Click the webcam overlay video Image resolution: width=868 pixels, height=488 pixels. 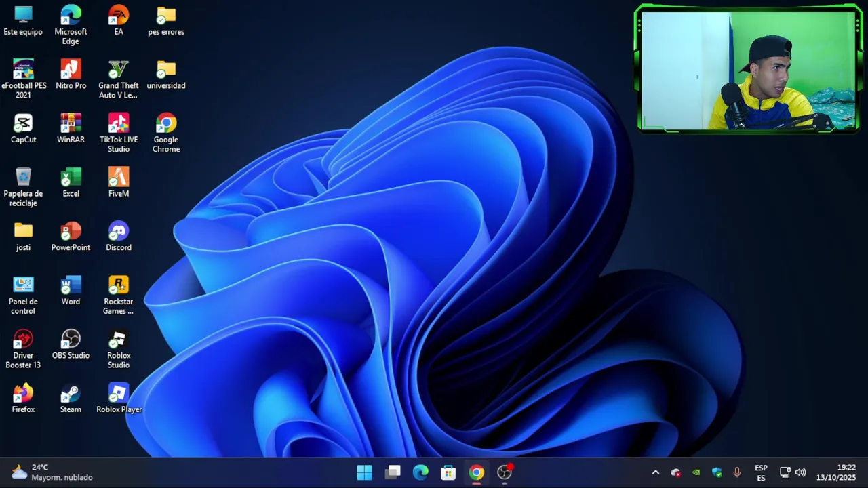pos(748,69)
